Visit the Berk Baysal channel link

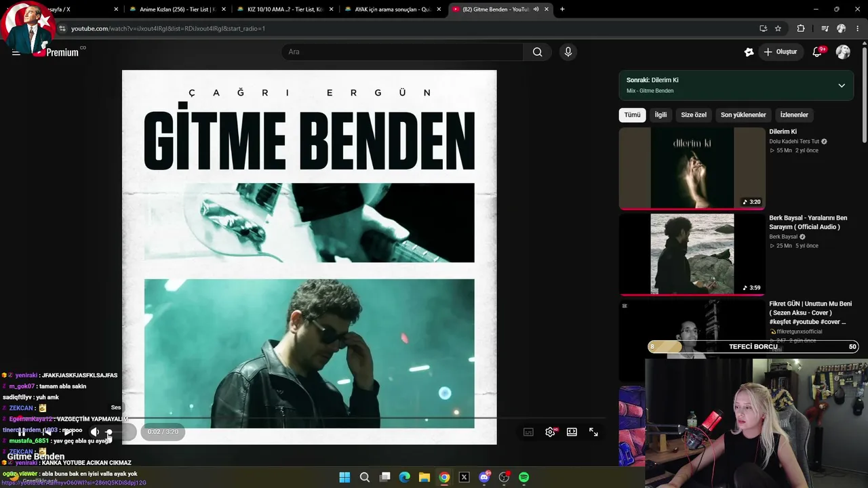coord(783,237)
